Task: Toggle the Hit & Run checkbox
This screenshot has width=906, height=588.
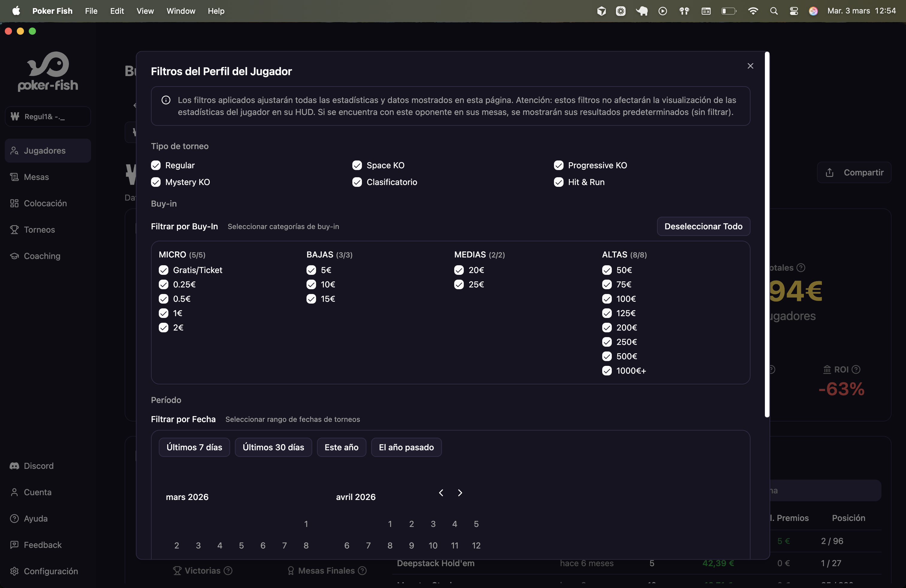Action: coord(558,182)
